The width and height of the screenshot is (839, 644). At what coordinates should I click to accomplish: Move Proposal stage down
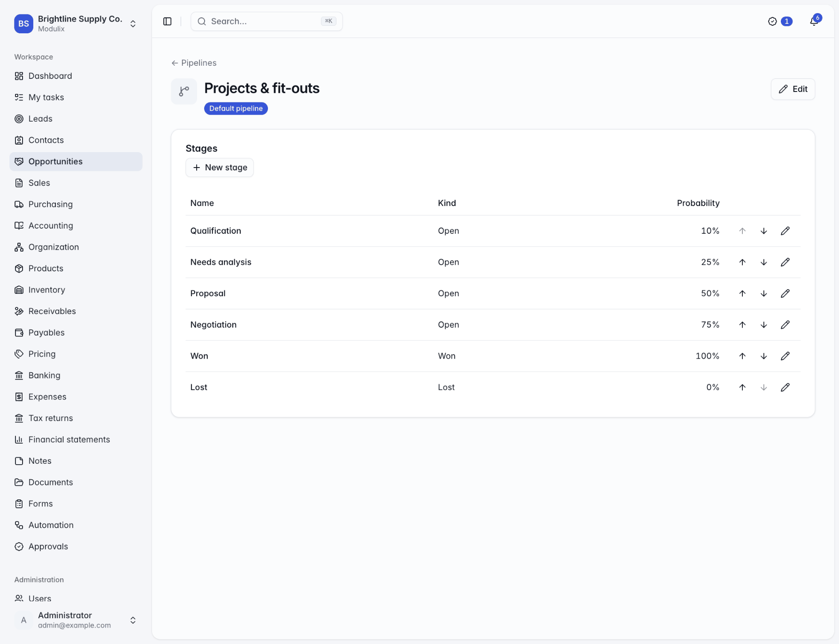click(x=764, y=293)
